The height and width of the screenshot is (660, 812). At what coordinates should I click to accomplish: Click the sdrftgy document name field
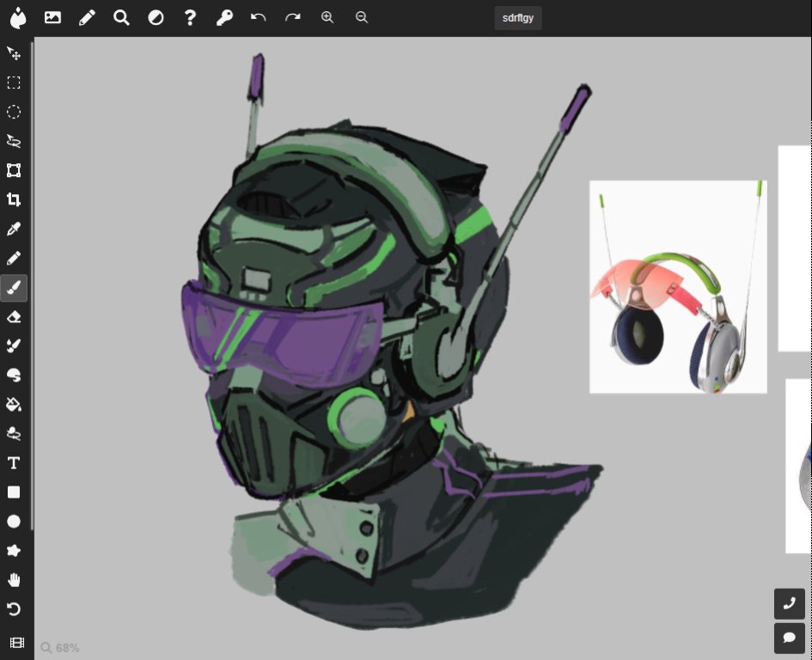pyautogui.click(x=518, y=18)
